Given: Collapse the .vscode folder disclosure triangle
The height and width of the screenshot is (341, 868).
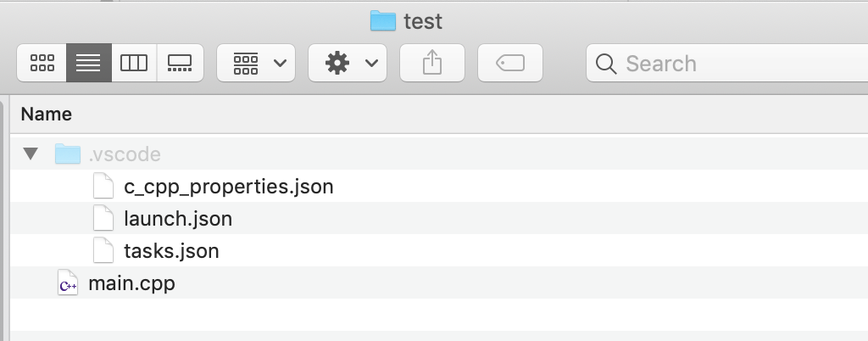Looking at the screenshot, I should [x=31, y=154].
